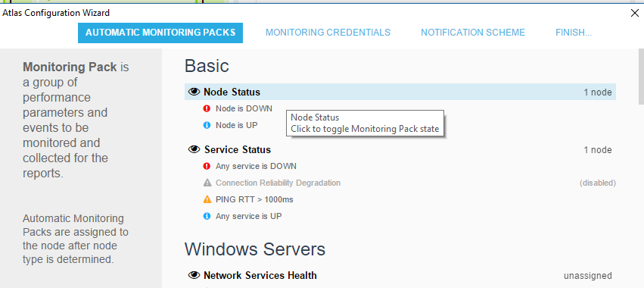Switch to Notification Scheme tab

click(x=473, y=33)
